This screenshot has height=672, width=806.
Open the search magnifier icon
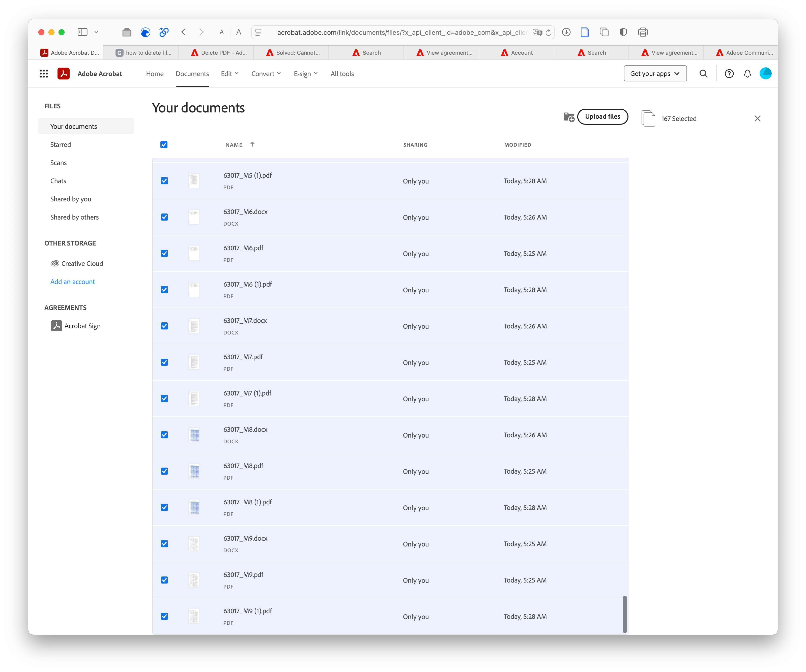click(703, 74)
